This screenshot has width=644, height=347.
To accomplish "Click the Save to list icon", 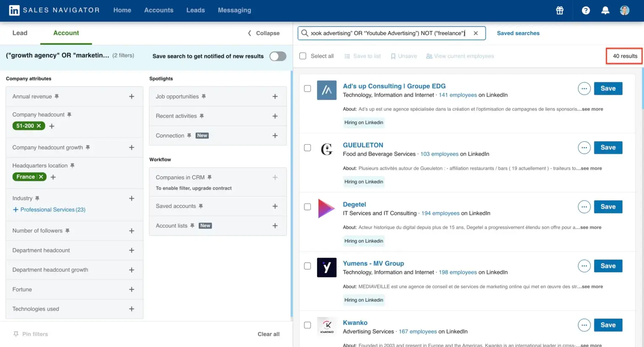I will pyautogui.click(x=347, y=56).
